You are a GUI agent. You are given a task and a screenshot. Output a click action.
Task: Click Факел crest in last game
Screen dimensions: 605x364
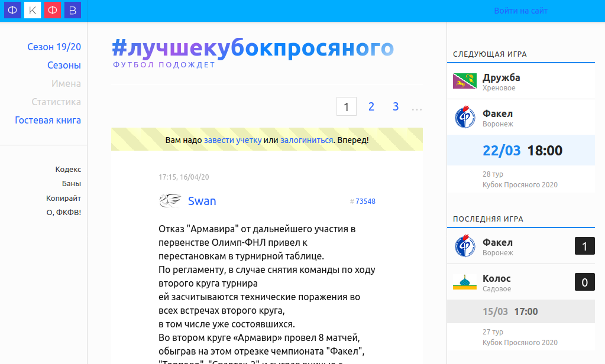[464, 246]
